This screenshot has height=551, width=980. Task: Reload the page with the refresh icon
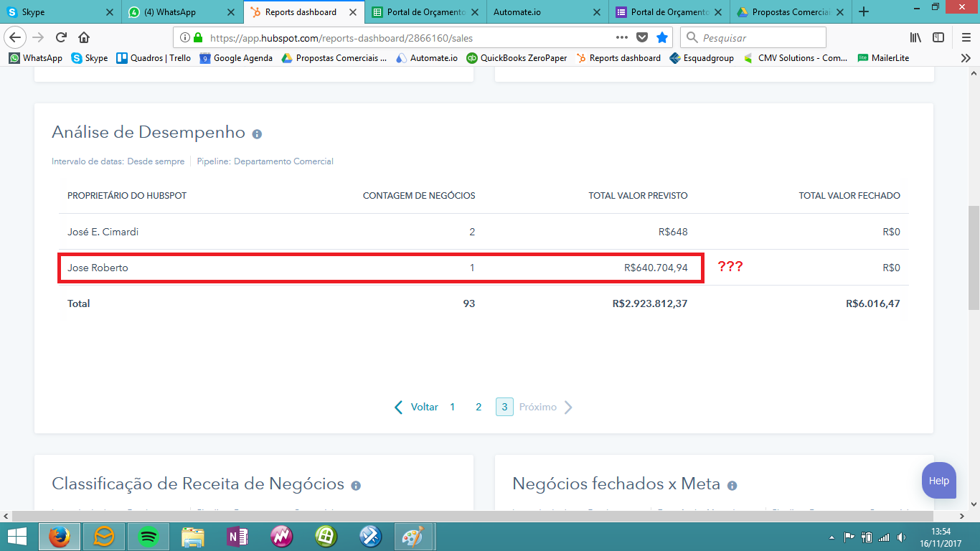pos(60,37)
